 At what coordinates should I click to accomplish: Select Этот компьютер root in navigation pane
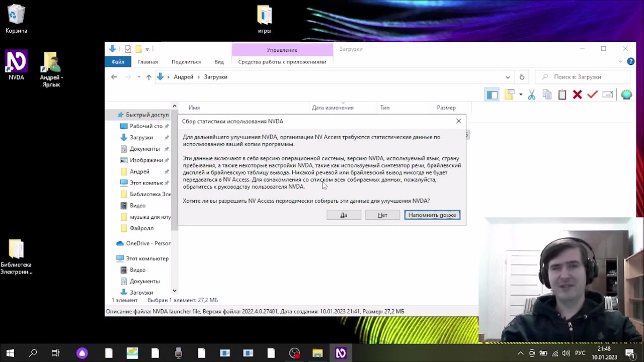pyautogui.click(x=147, y=258)
